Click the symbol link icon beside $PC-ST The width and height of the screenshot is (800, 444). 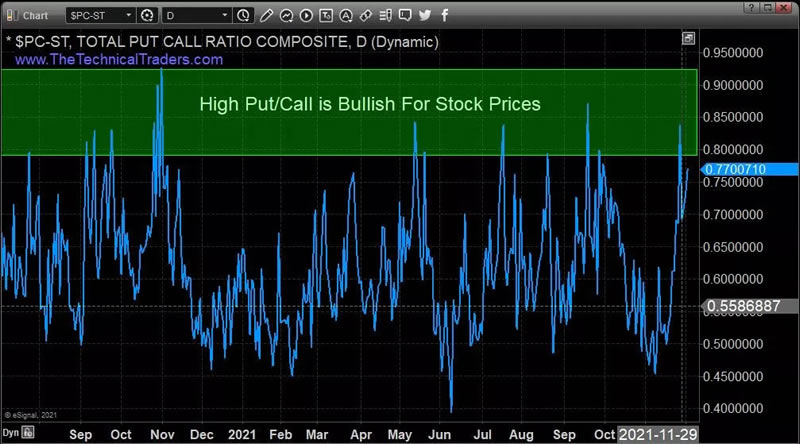click(x=148, y=15)
